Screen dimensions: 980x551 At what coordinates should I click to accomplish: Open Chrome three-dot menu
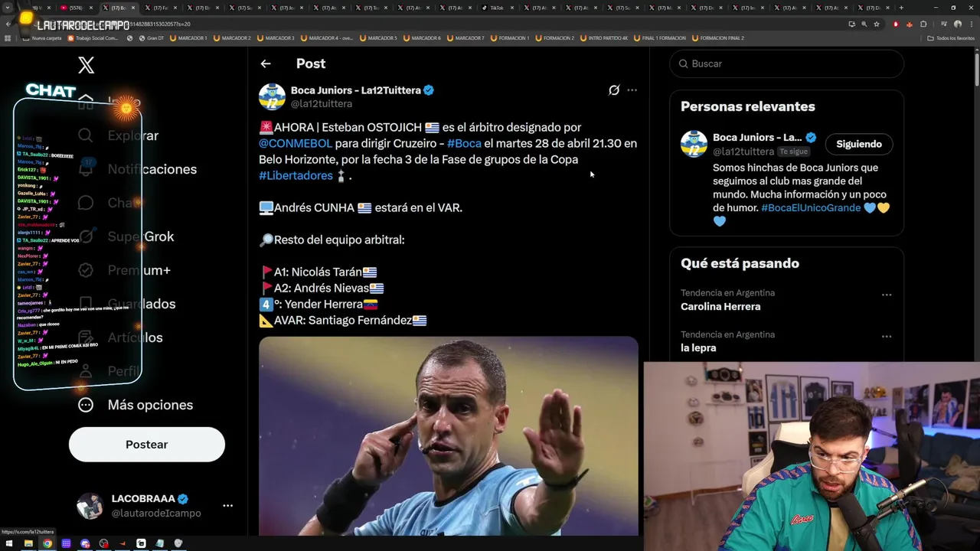point(972,24)
